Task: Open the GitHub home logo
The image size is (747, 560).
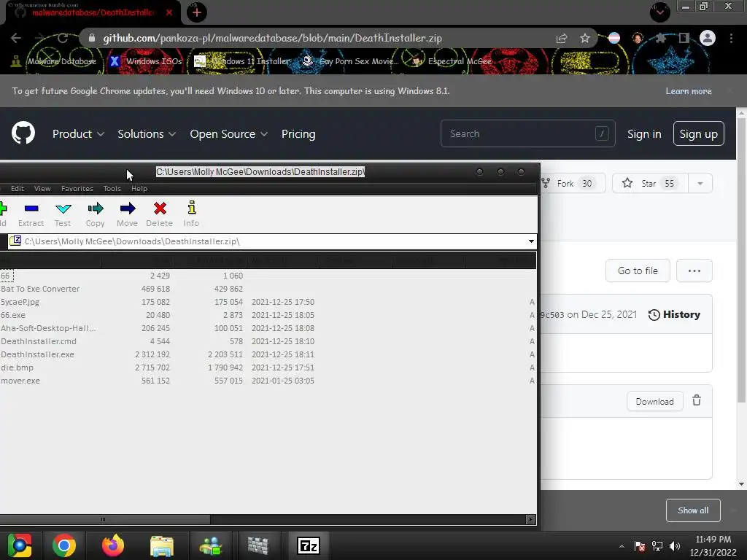Action: (x=23, y=133)
